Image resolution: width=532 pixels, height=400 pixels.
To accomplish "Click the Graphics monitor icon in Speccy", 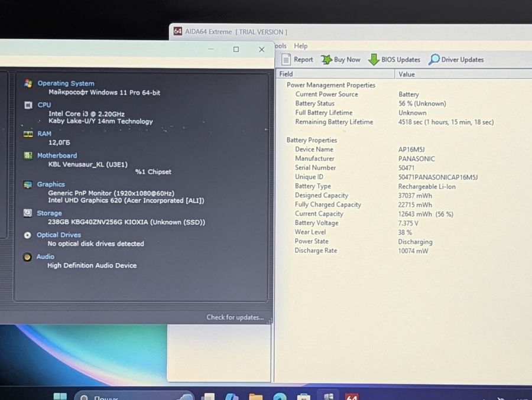I will 27,184.
